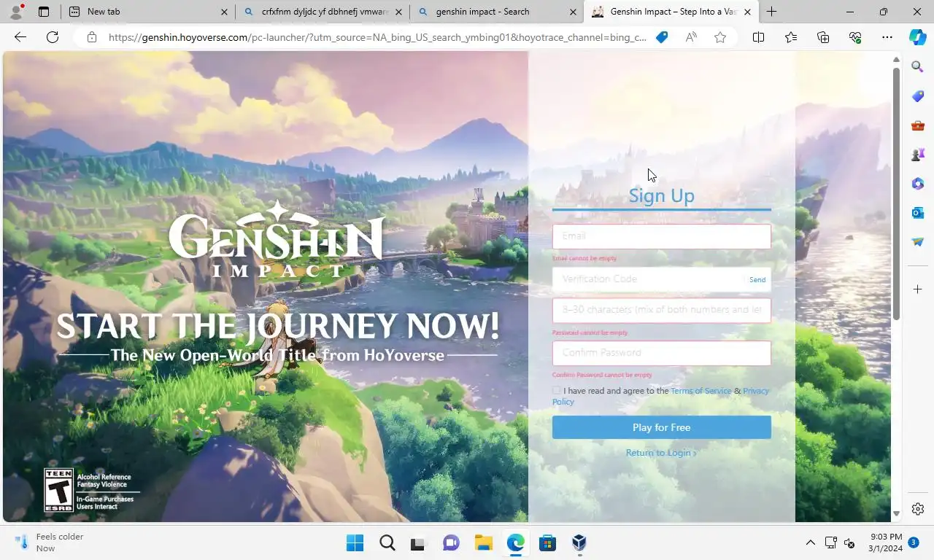
Task: Open the taskbar network status icon
Action: tap(830, 542)
